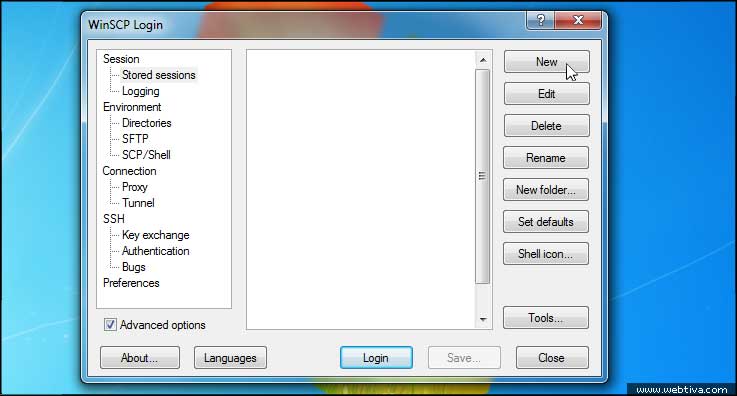Select the Session tree node
The width and height of the screenshot is (737, 396).
point(121,59)
